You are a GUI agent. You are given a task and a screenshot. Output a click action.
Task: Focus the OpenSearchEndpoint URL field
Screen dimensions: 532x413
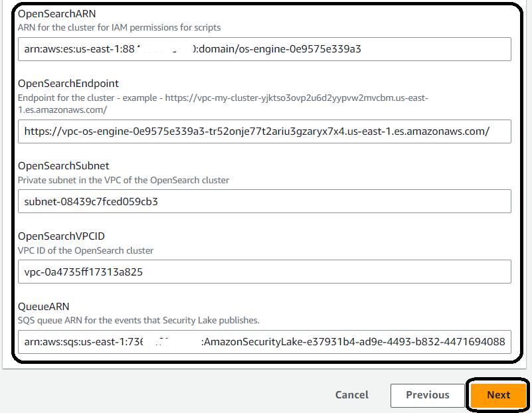click(264, 131)
